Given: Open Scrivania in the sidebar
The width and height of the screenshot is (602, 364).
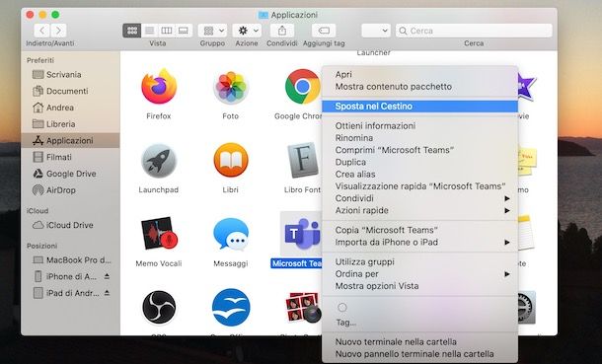Looking at the screenshot, I should click(x=70, y=74).
